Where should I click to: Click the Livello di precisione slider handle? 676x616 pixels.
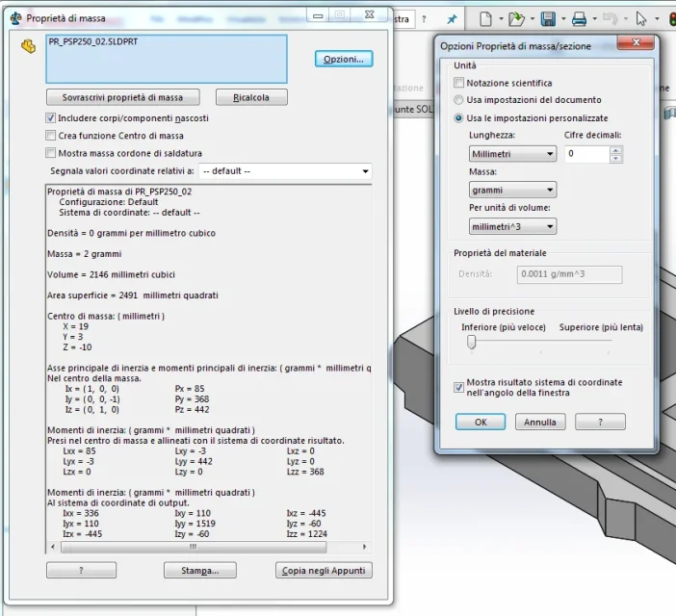471,342
